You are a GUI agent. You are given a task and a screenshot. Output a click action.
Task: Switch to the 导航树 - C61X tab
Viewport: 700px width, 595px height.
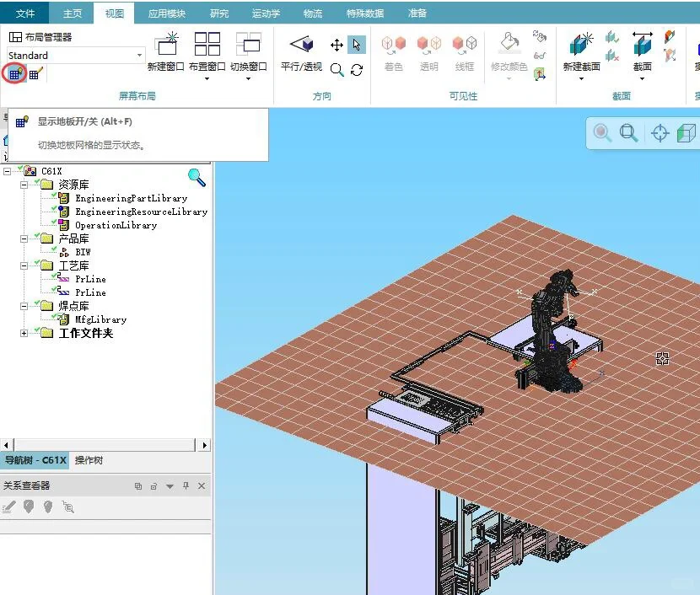[35, 460]
